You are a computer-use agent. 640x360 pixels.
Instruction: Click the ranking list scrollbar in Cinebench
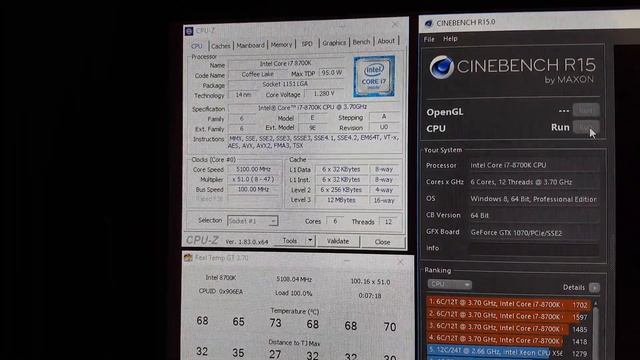tap(596, 331)
